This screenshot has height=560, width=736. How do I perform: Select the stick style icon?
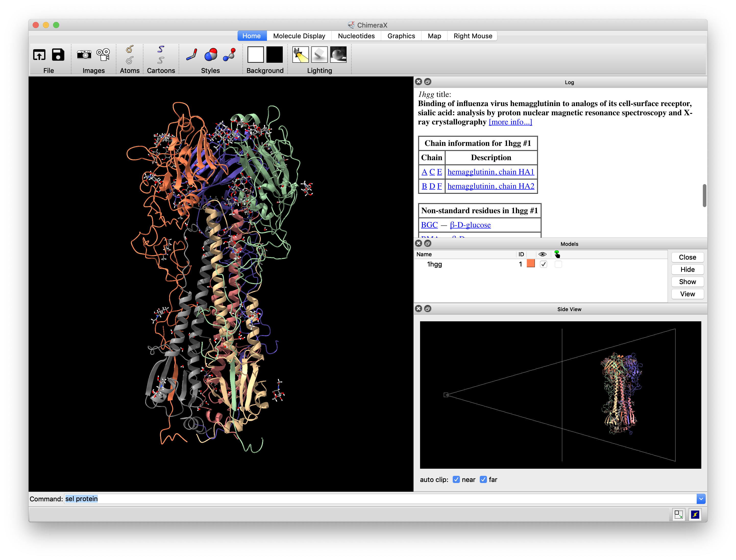tap(191, 55)
